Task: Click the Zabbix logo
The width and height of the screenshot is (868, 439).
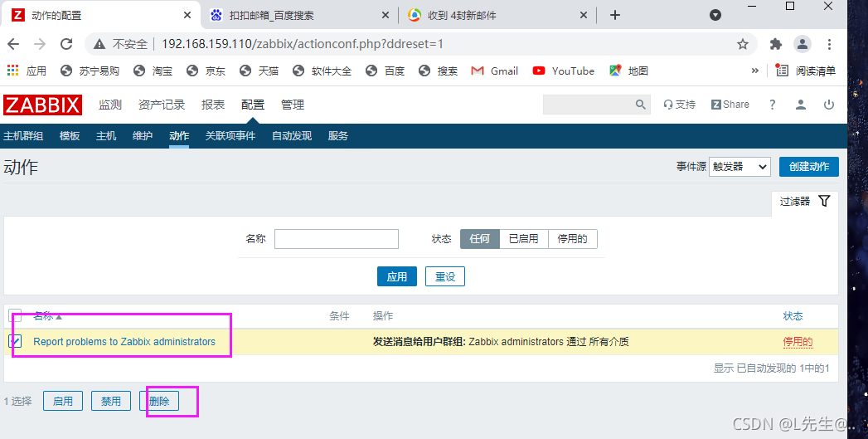Action: point(42,105)
